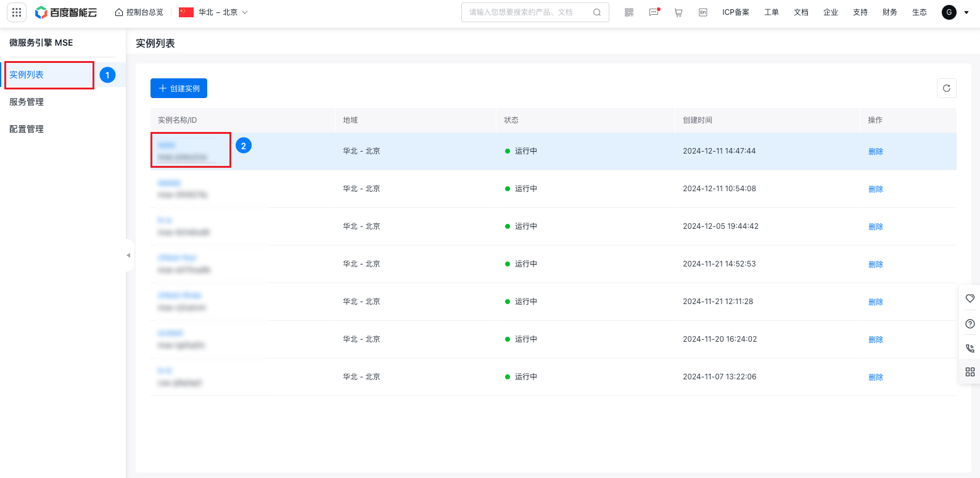Click timestamp 2024-11-21 12:11:28
This screenshot has height=478, width=980.
click(x=718, y=302)
